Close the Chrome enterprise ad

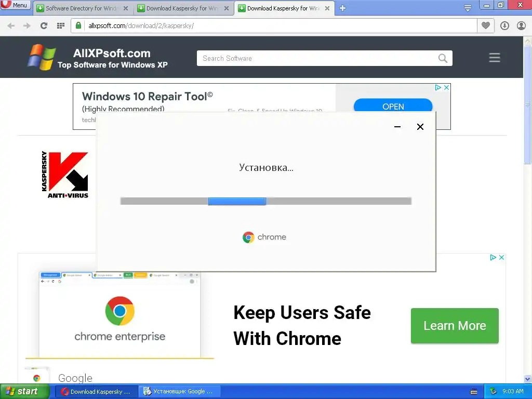[x=501, y=258]
